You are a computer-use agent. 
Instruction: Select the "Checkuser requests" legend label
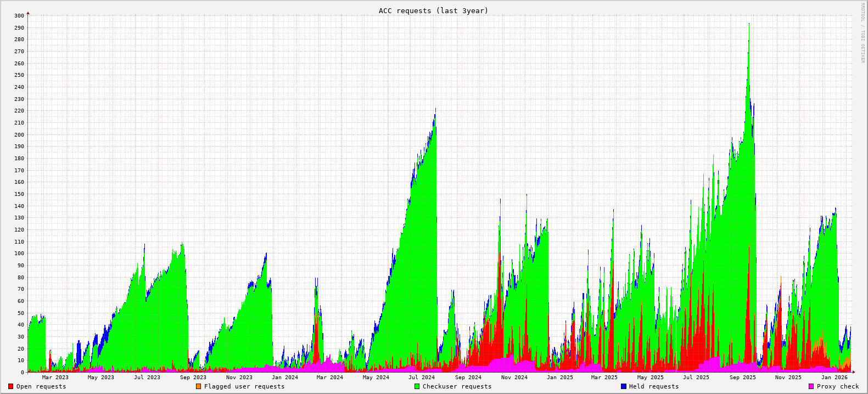(x=457, y=386)
